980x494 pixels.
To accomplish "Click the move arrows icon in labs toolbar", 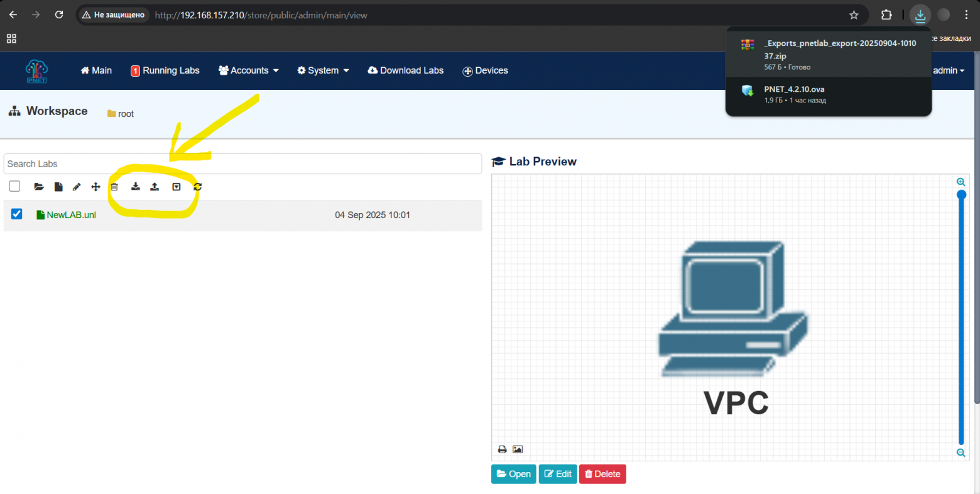I will [x=95, y=187].
